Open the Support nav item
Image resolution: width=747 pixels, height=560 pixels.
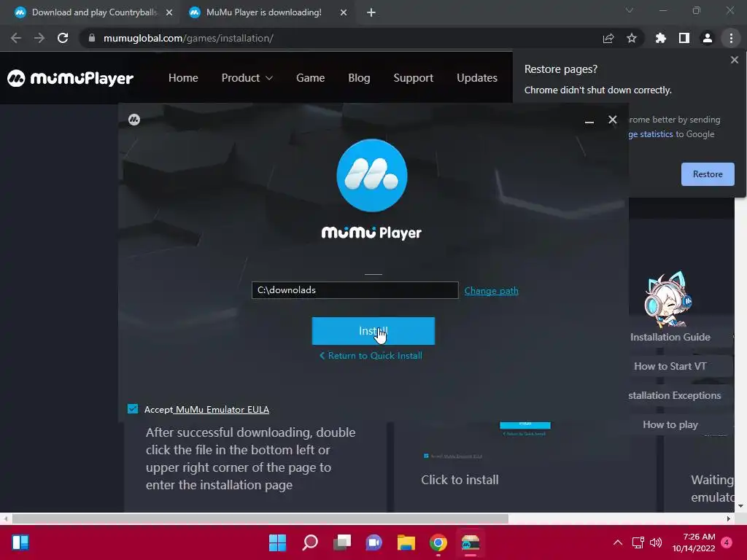(x=414, y=78)
